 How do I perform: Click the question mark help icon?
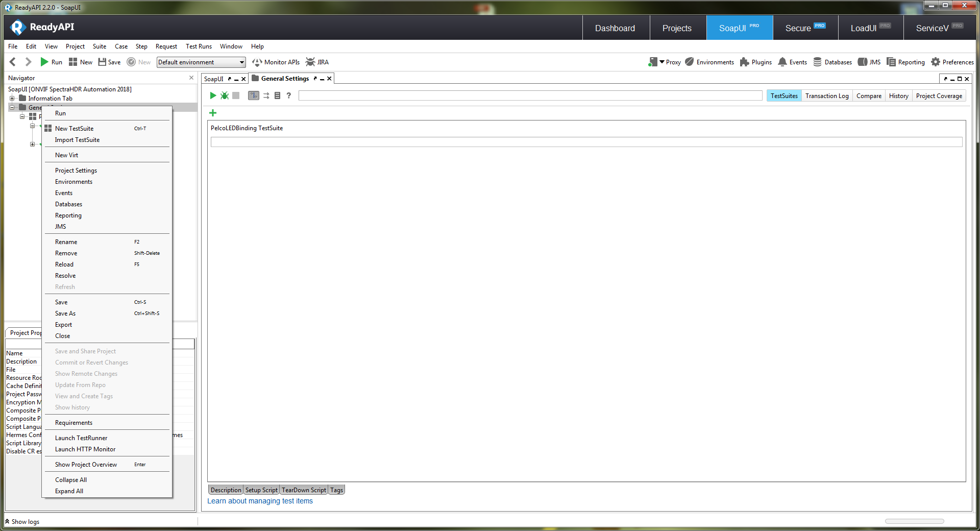click(289, 95)
